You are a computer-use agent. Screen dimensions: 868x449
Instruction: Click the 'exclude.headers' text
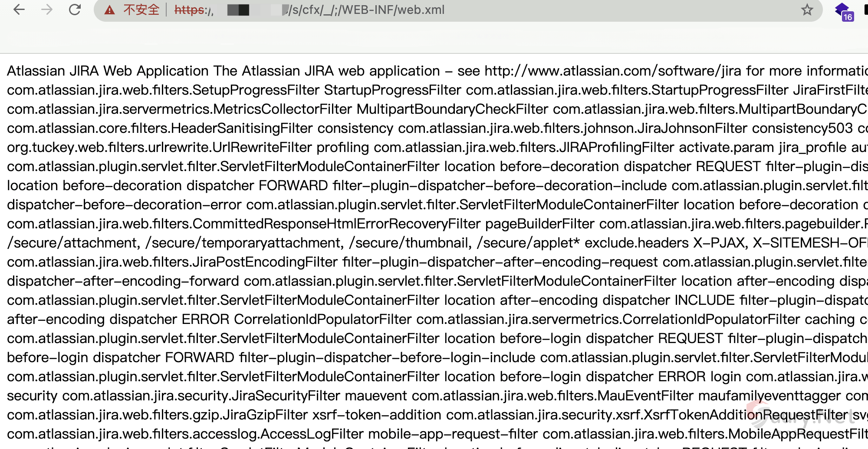(636, 243)
